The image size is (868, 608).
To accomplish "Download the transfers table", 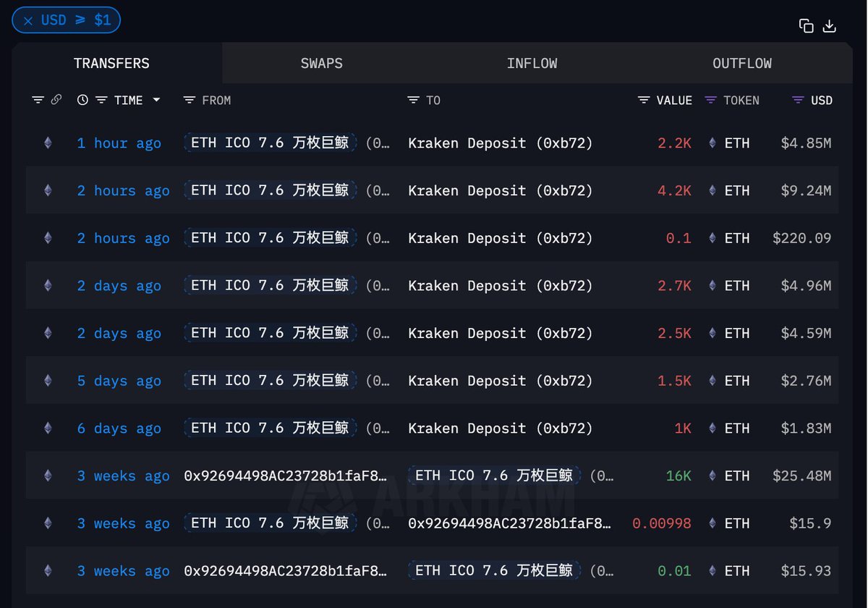I will [x=830, y=26].
